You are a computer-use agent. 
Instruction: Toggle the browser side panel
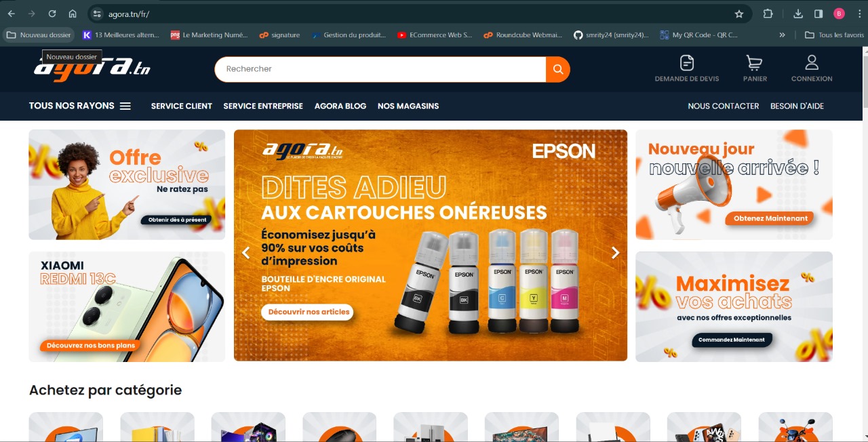pyautogui.click(x=818, y=14)
